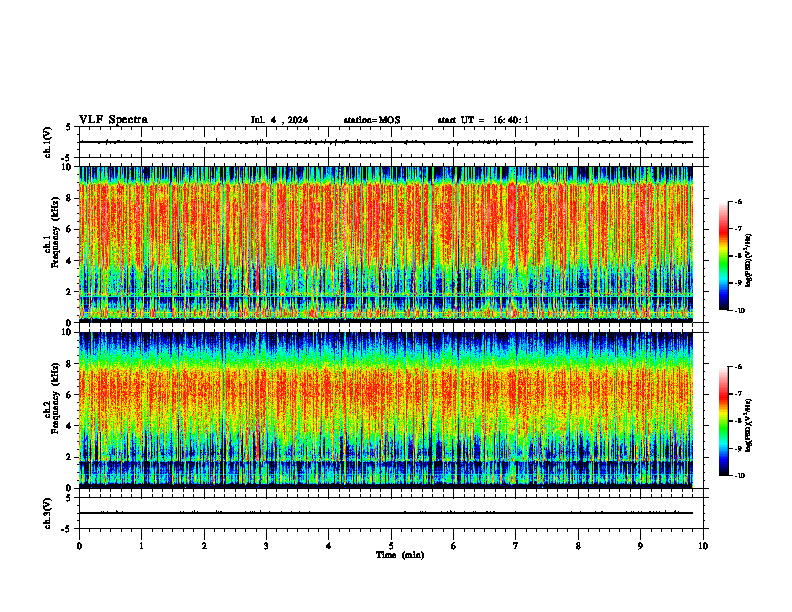
Task: Select the 'start UT = 16:40: 1' text
Action: click(x=483, y=120)
